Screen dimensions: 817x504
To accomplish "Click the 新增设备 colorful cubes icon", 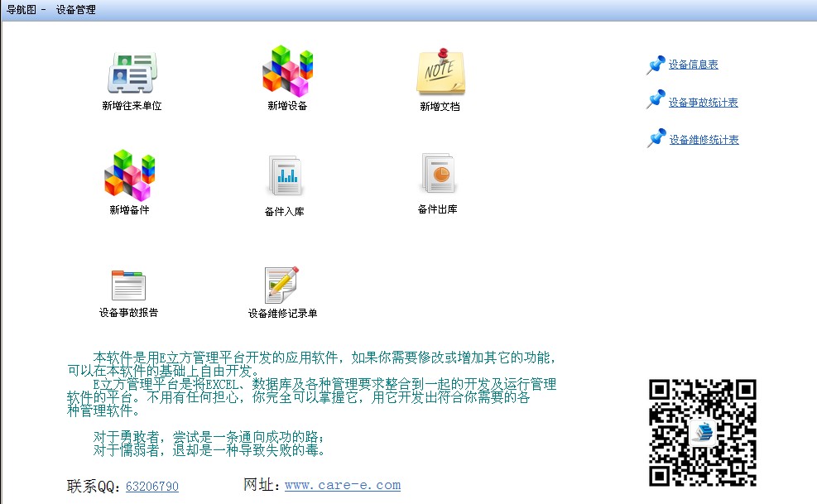I will (287, 72).
